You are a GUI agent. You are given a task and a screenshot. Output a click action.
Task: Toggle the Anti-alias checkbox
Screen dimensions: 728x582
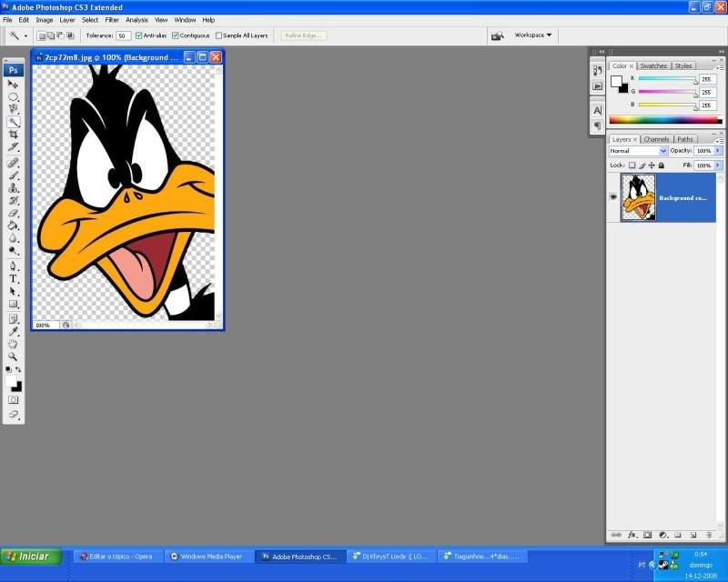pyautogui.click(x=138, y=35)
